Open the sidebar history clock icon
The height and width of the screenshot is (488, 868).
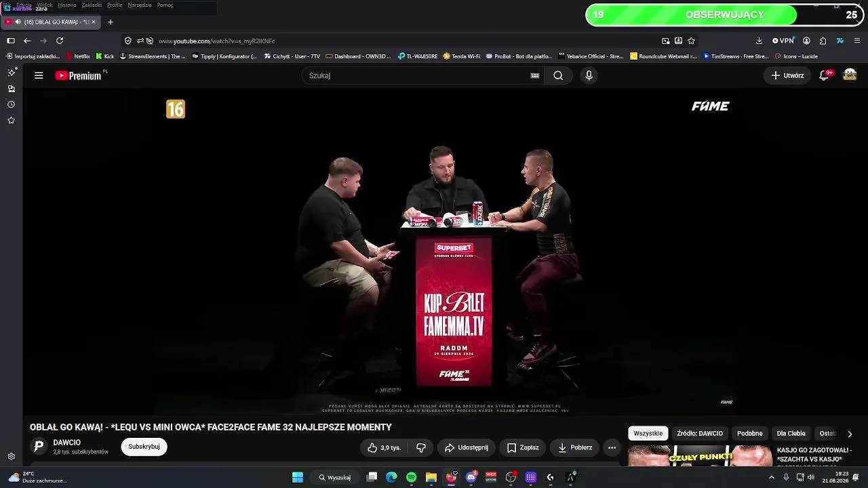coord(11,104)
